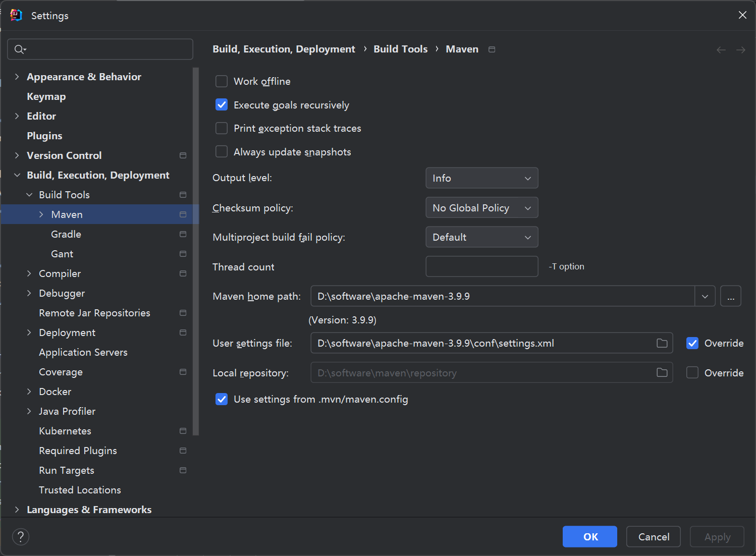The height and width of the screenshot is (556, 756).
Task: Open the Gradle settings page
Action: [66, 234]
